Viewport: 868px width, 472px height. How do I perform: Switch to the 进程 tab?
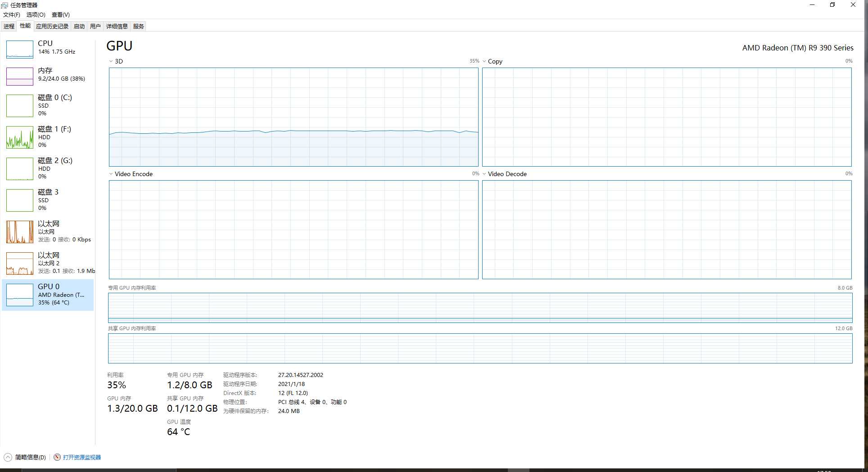[9, 26]
